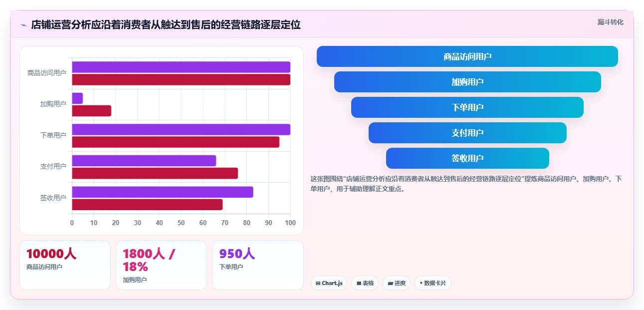Open the 1800人 / 18% stat card
Screen dimensions: 644x310
pos(161,265)
